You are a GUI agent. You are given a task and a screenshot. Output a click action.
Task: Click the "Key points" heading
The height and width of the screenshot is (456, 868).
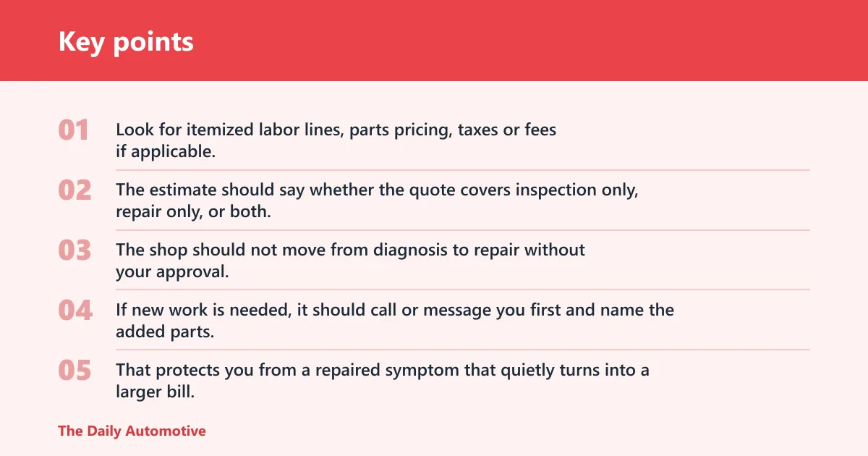tap(126, 41)
